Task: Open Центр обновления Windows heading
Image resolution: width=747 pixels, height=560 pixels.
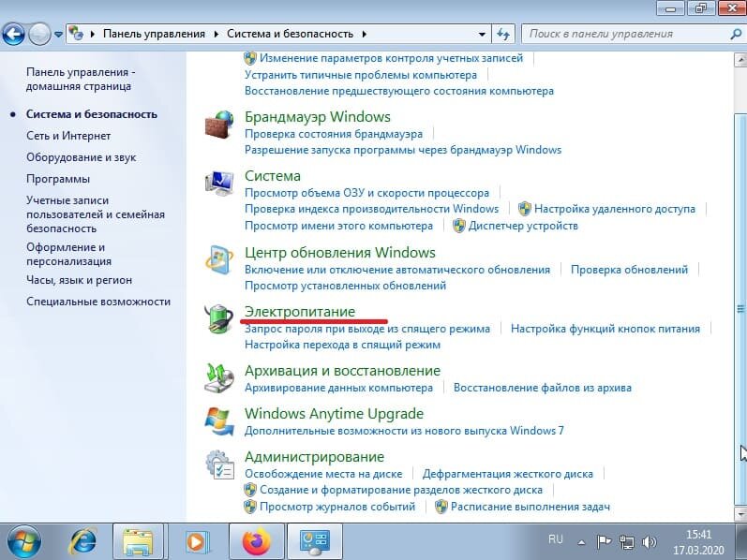Action: (x=340, y=252)
